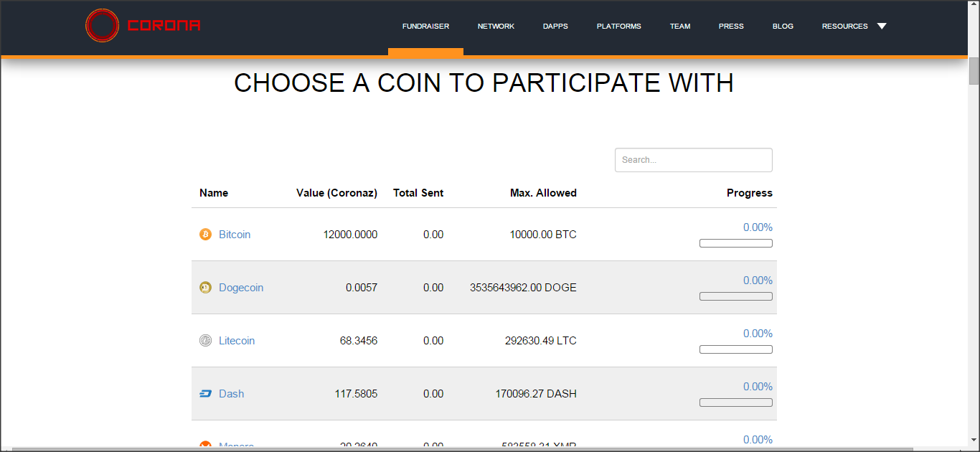The image size is (980, 452).
Task: Open the Dogecoin link
Action: (x=241, y=288)
